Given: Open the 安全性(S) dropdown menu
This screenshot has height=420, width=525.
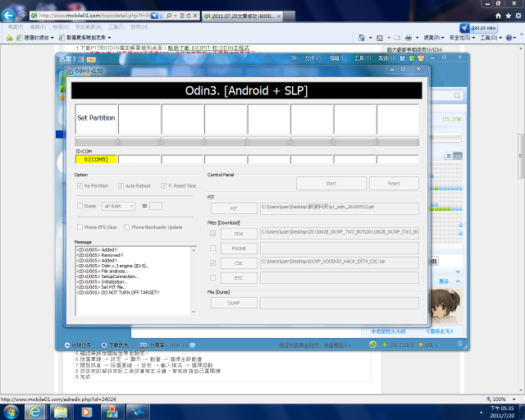Looking at the screenshot, I should [462, 38].
